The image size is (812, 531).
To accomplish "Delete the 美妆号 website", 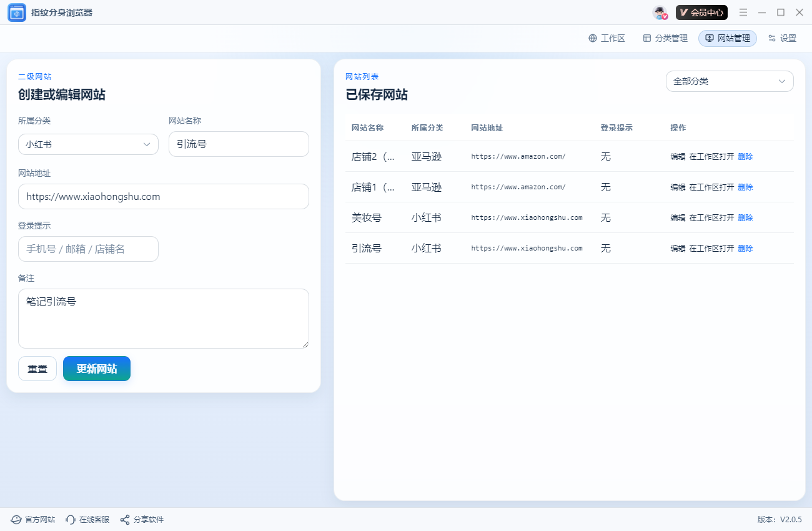I will tap(745, 218).
